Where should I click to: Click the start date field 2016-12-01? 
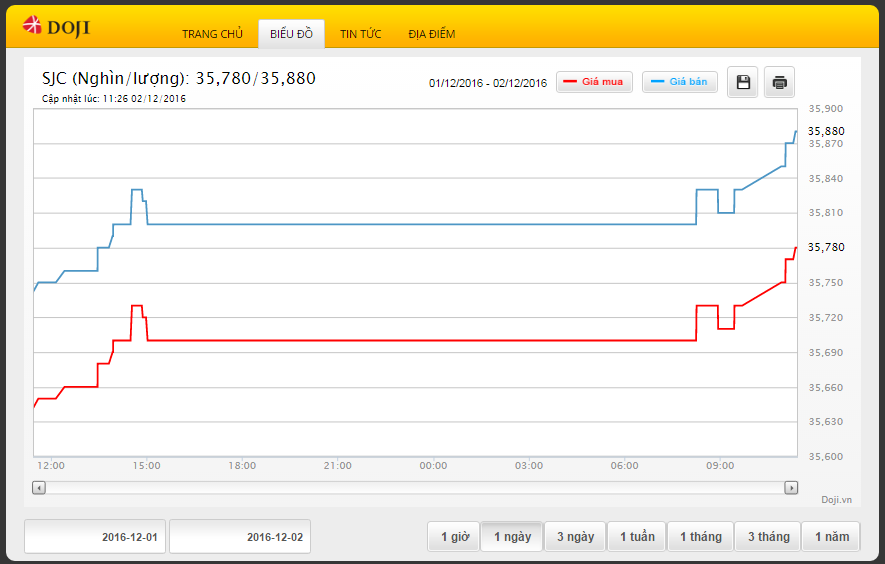(x=95, y=536)
